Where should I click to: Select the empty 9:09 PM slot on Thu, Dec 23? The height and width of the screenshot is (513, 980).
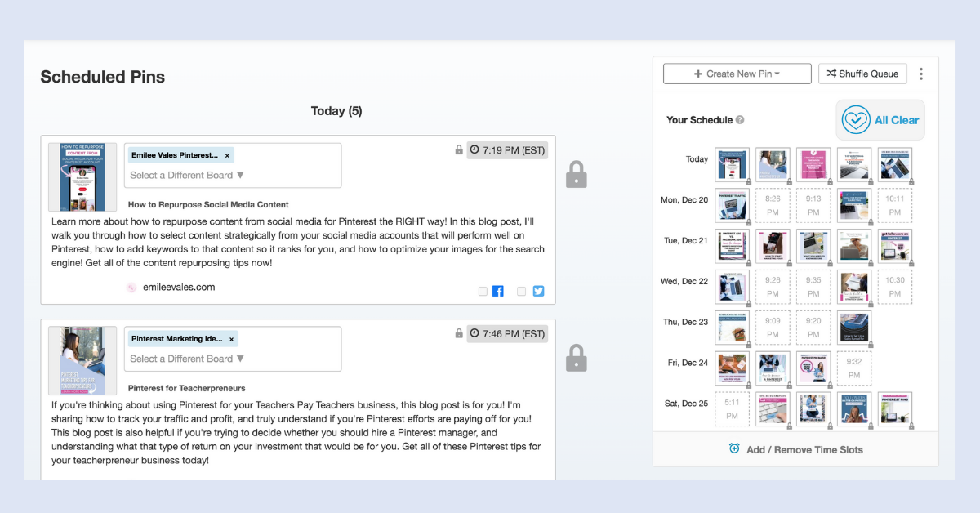coord(773,328)
